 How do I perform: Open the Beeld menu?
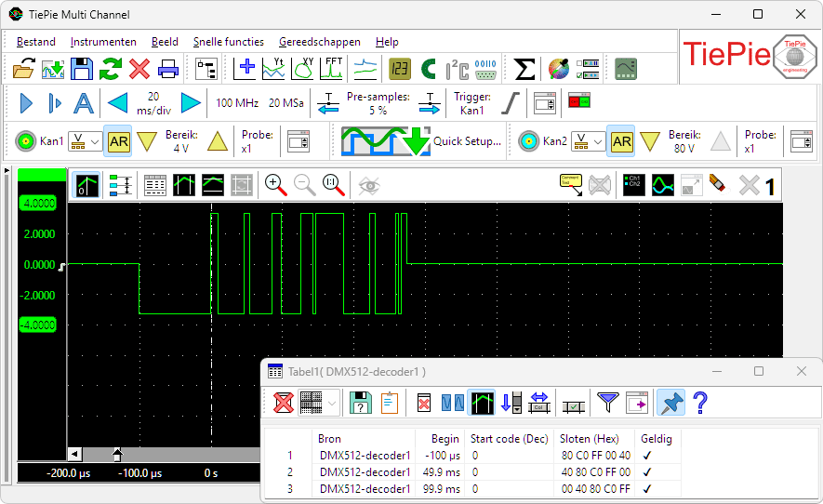click(x=165, y=42)
